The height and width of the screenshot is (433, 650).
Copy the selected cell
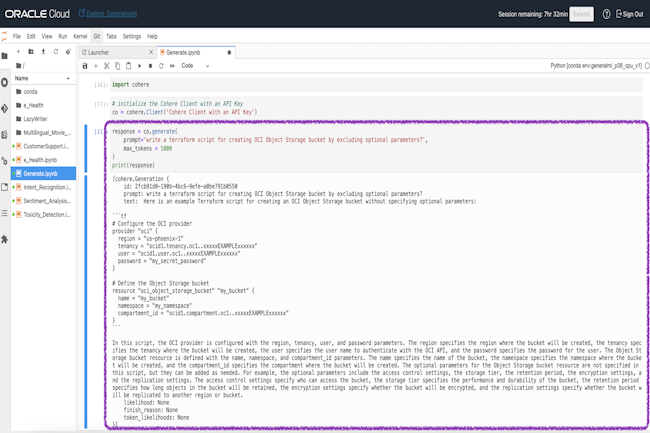(117, 66)
